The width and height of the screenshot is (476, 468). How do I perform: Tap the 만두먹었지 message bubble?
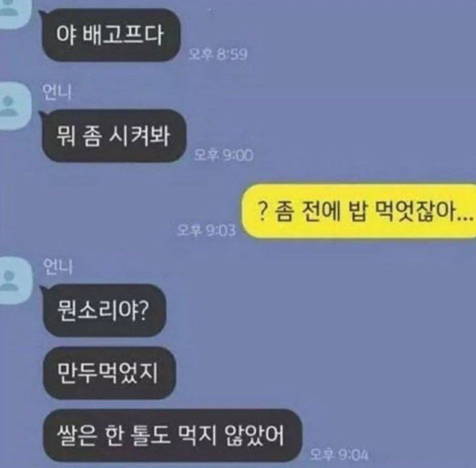click(110, 373)
